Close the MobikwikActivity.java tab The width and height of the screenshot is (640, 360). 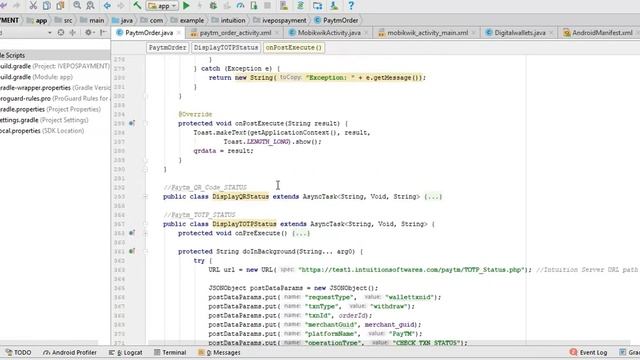[366, 33]
